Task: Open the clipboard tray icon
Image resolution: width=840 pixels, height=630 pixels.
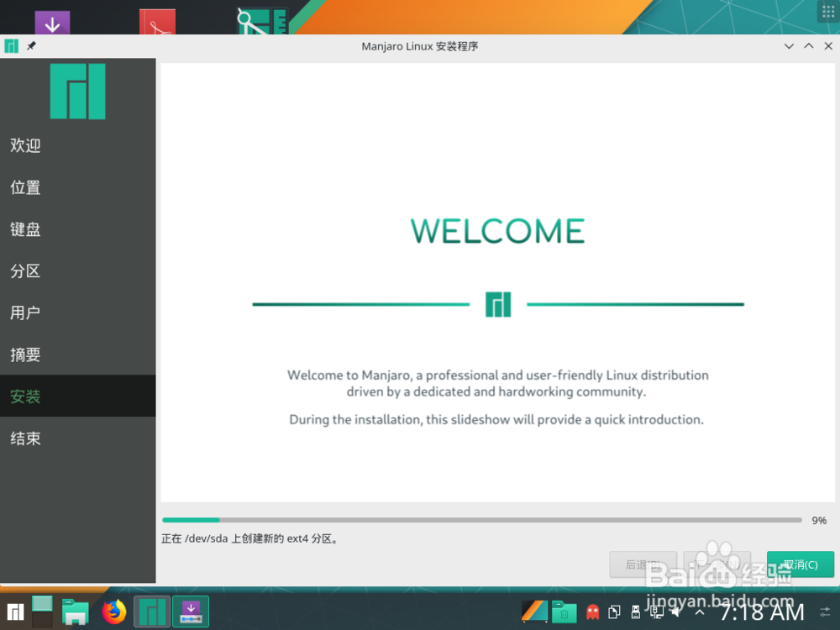Action: [615, 612]
